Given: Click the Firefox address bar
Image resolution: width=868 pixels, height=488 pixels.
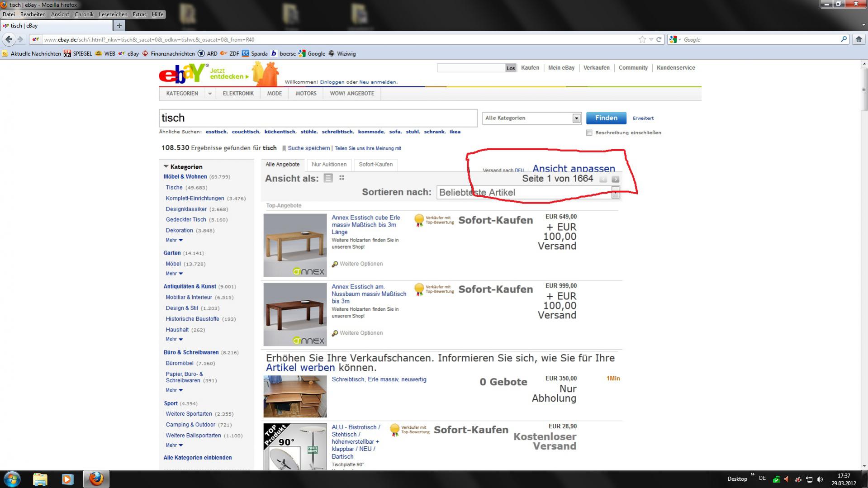Looking at the screenshot, I should [x=339, y=39].
